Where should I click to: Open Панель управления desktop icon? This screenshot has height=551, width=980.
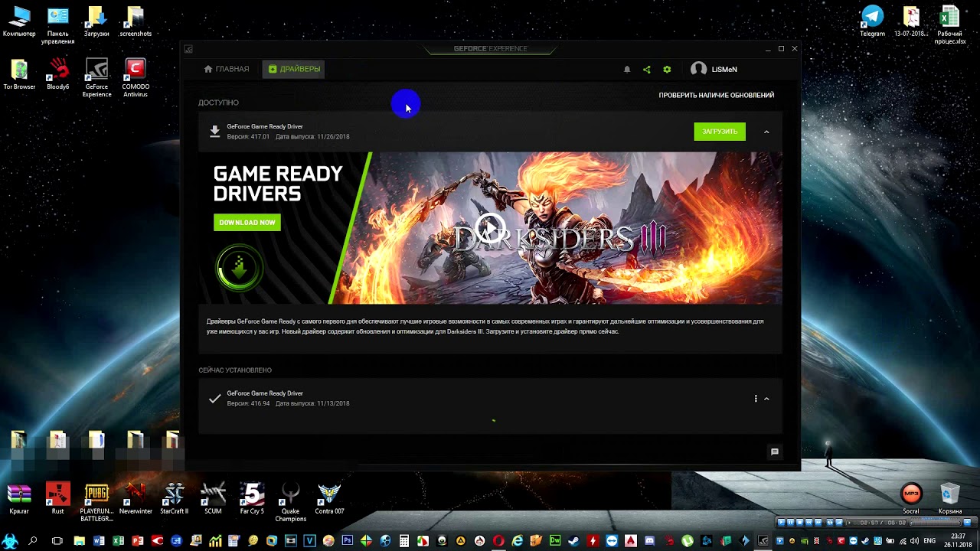(58, 25)
